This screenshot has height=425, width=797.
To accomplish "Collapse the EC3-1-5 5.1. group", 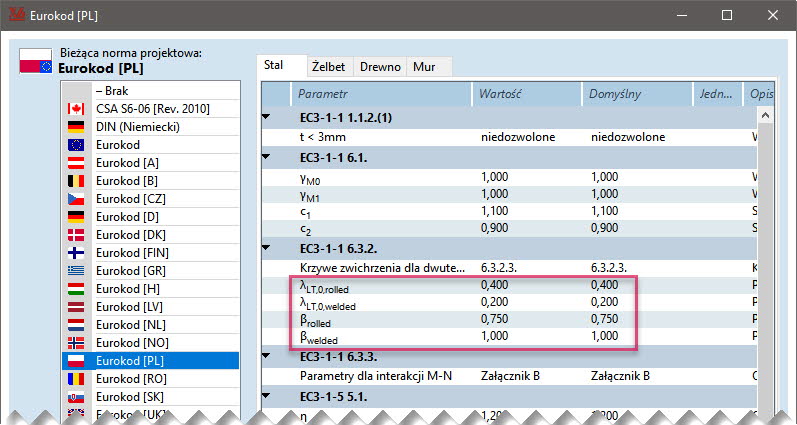I will pos(266,396).
